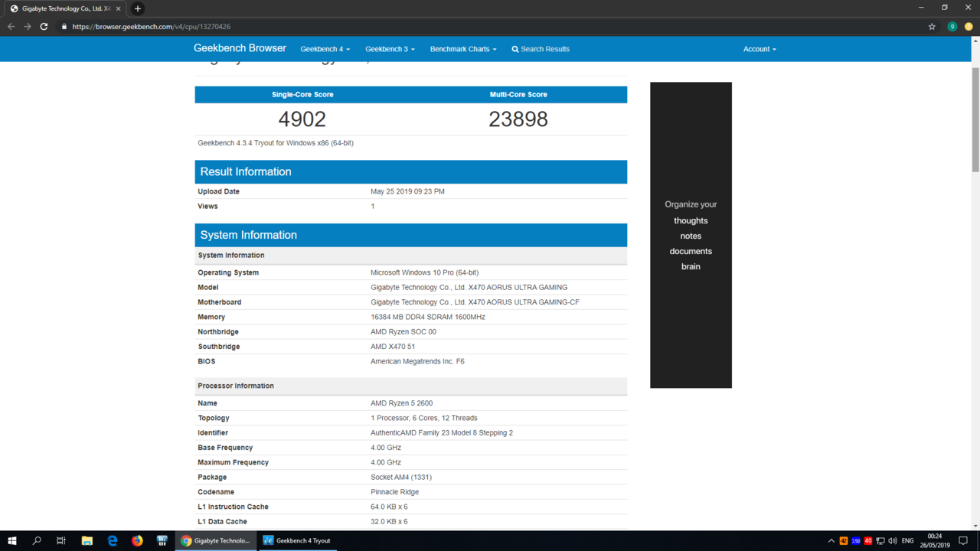Screen dimensions: 980x551
Task: Launch Firefox from the taskbar
Action: (137, 540)
